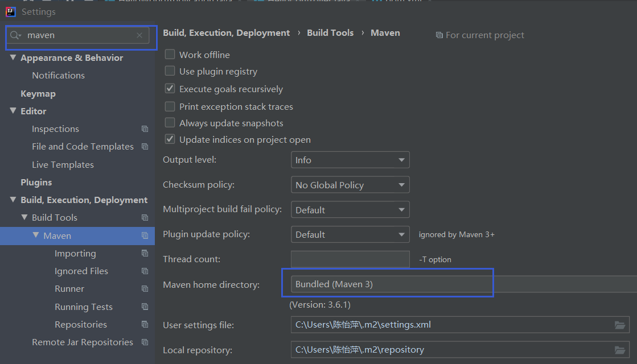
Task: Collapse Build, Execution, Deployment tree node
Action: pyautogui.click(x=13, y=200)
